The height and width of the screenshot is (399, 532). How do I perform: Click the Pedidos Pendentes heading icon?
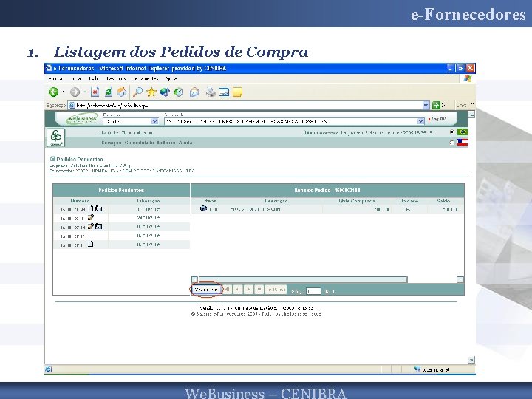coord(52,159)
